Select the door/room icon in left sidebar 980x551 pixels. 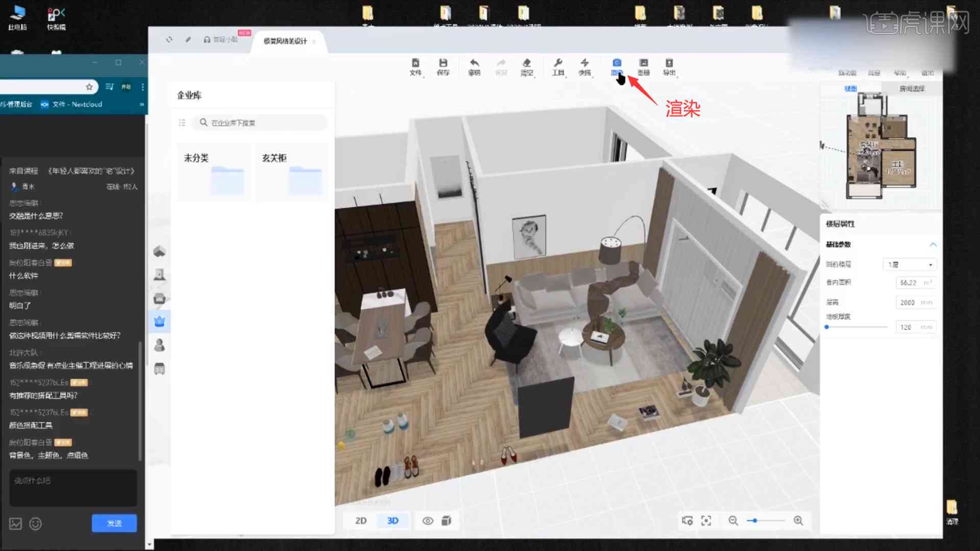(159, 274)
